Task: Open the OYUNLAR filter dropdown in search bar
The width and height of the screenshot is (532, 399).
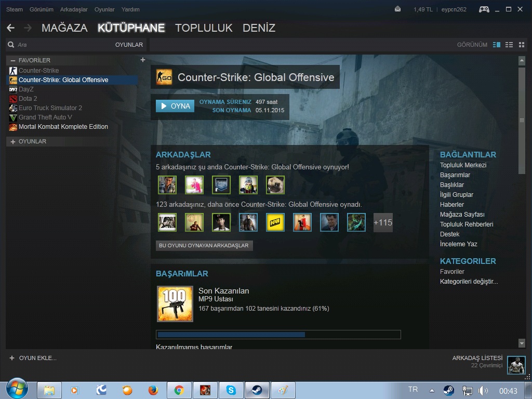Action: 129,45
